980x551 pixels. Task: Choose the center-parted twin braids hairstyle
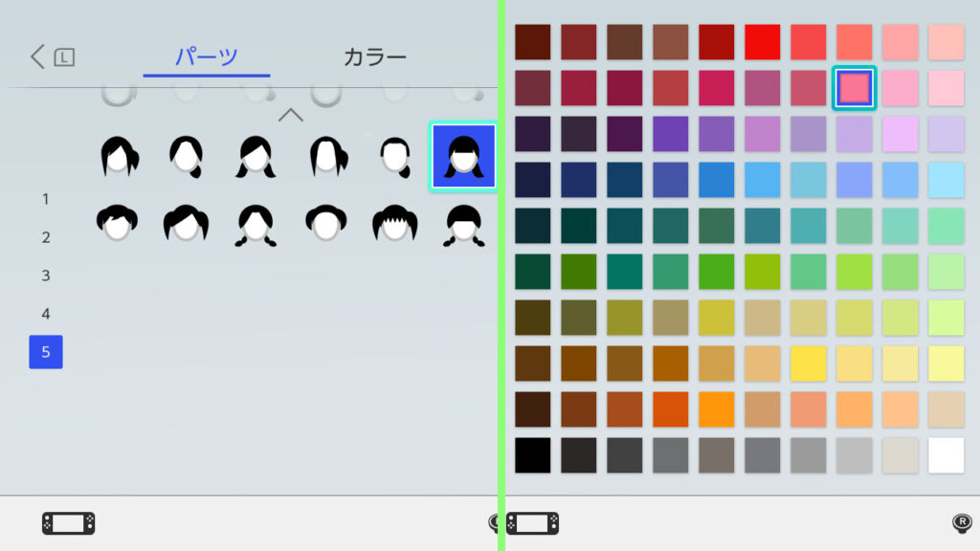(256, 226)
